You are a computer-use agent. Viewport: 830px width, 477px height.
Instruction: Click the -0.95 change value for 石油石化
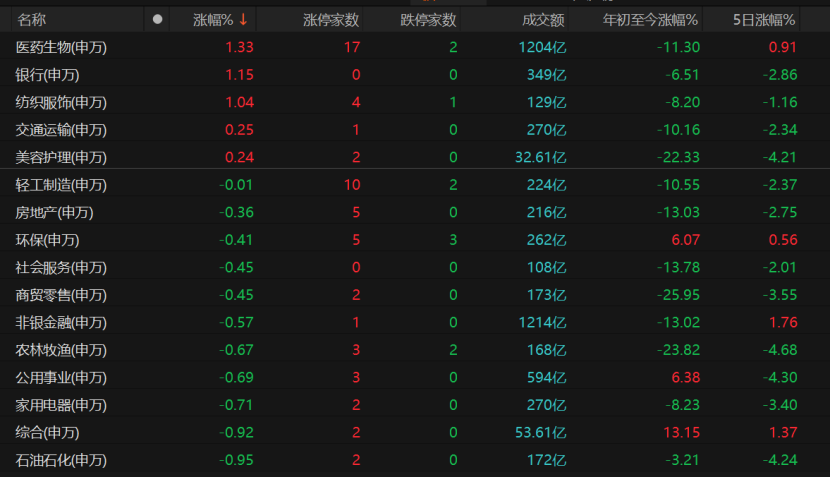pos(236,460)
